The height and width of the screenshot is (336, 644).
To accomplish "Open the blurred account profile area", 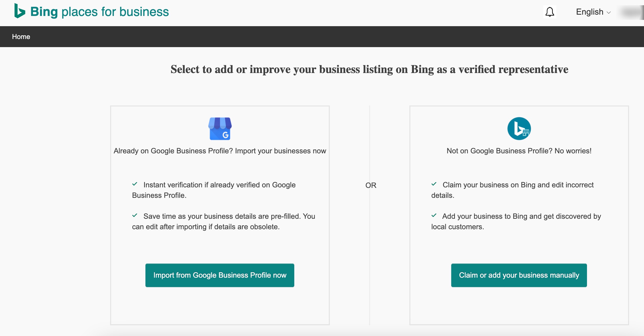I will [631, 12].
